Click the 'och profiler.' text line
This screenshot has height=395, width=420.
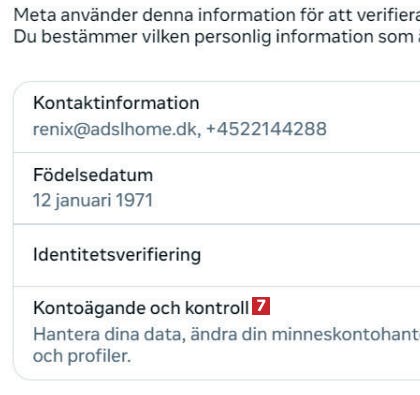click(82, 356)
